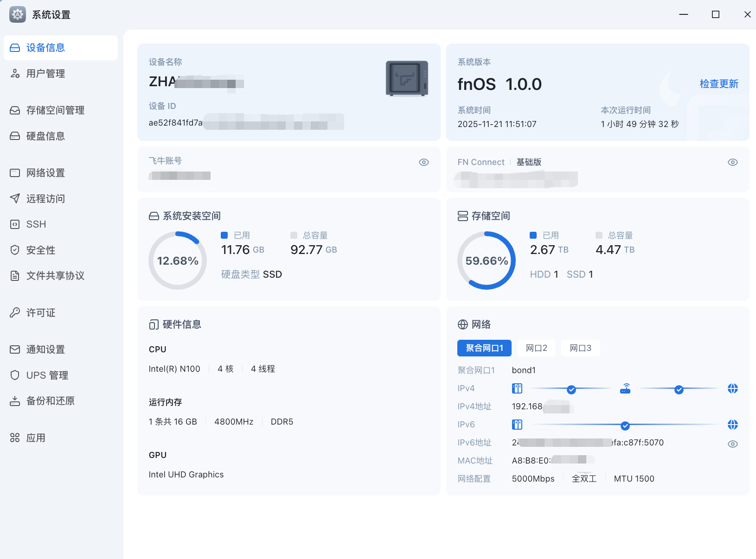The image size is (756, 559).
Task: Click the NAS device thumbnail image
Action: tap(407, 79)
